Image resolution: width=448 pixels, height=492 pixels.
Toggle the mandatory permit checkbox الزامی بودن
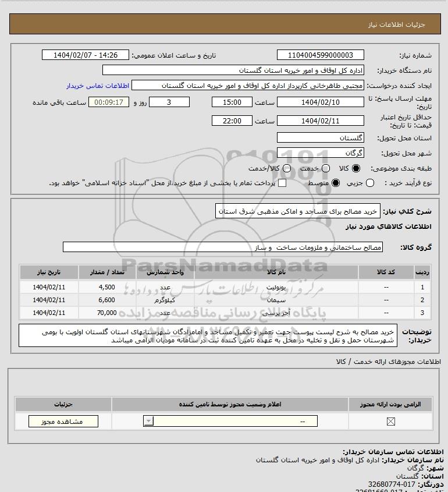point(390,422)
